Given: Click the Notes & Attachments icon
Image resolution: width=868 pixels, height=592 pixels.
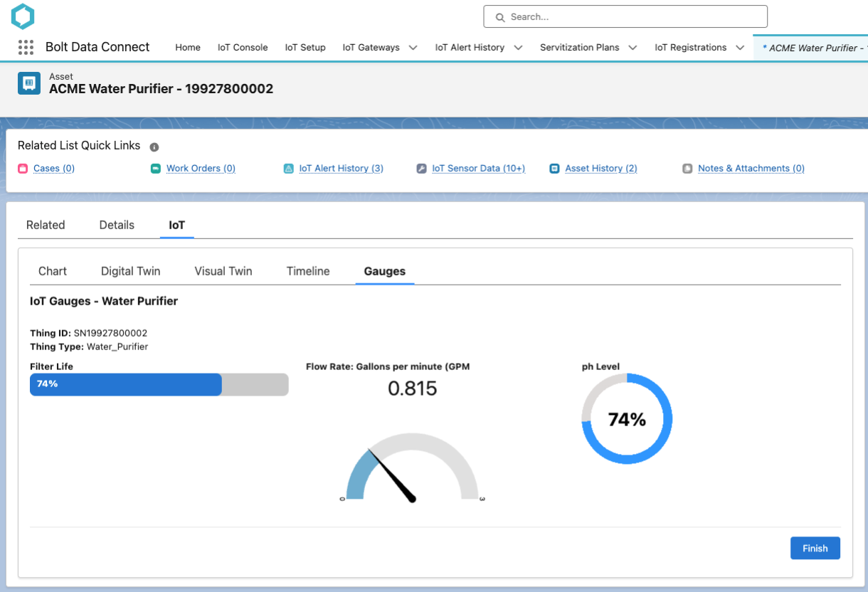Looking at the screenshot, I should pos(687,169).
